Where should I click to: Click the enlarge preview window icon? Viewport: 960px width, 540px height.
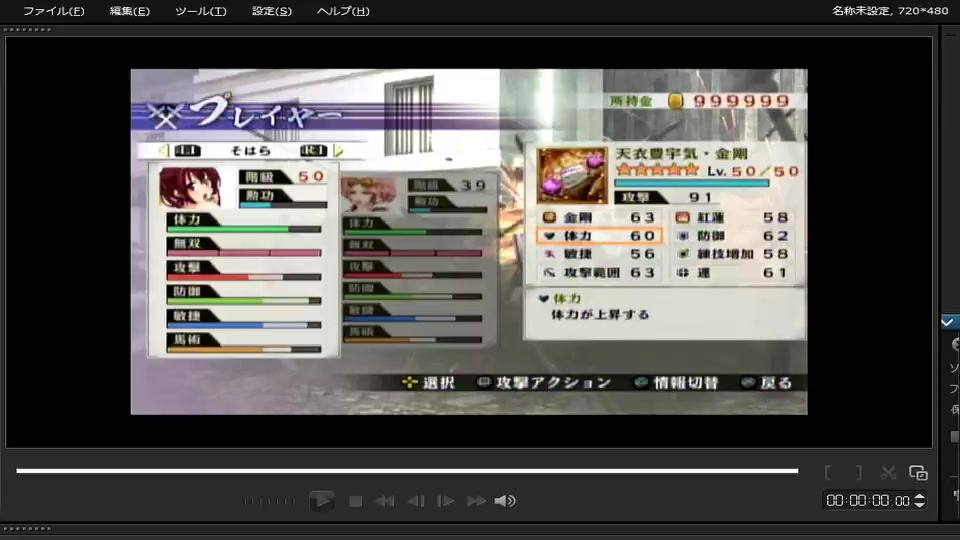tap(918, 472)
